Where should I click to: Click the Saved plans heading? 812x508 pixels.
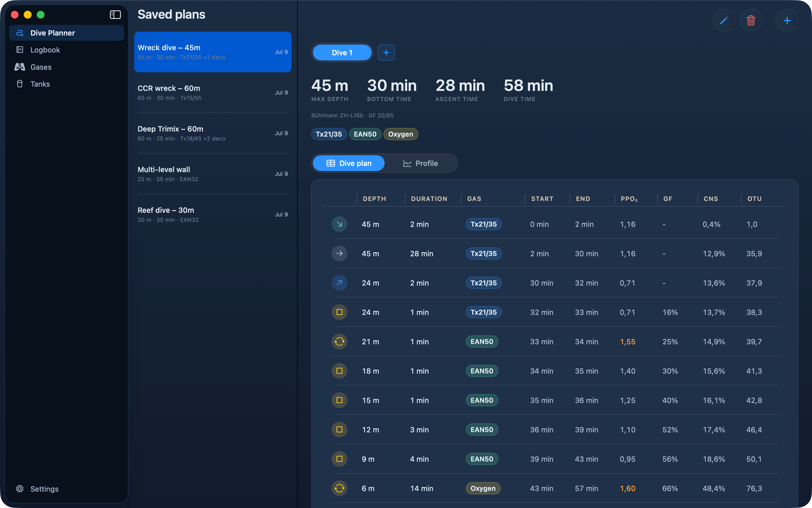[x=171, y=14]
